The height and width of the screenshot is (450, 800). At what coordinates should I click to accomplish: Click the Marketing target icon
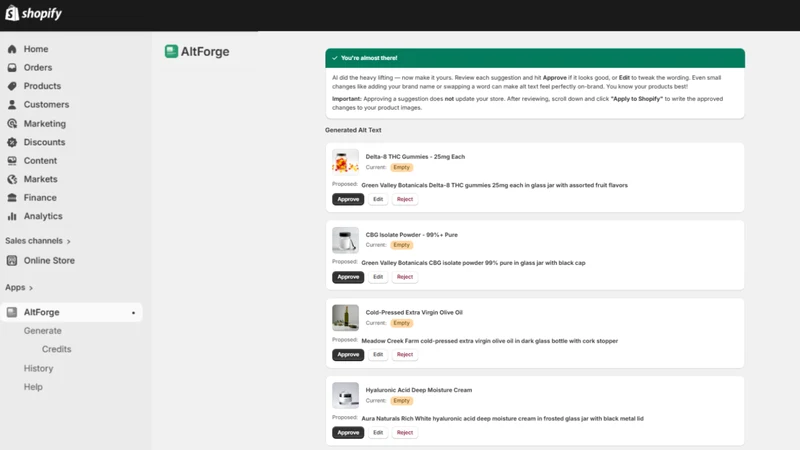click(12, 123)
